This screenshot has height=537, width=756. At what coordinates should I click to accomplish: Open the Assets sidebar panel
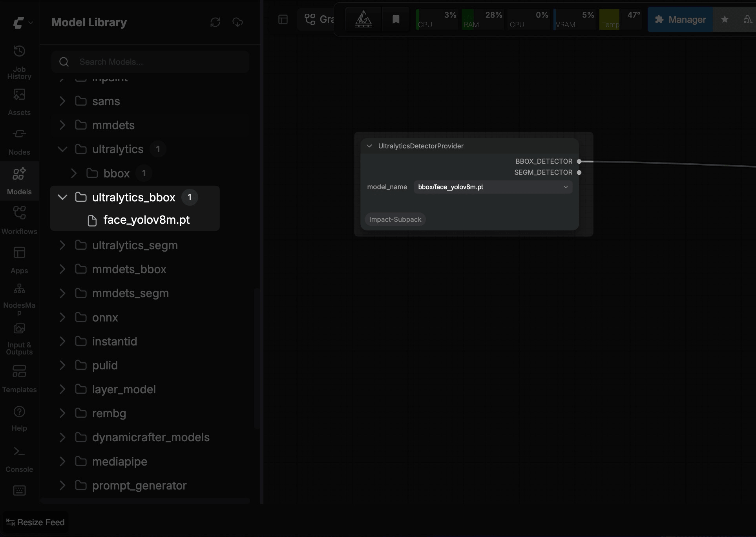(x=19, y=102)
